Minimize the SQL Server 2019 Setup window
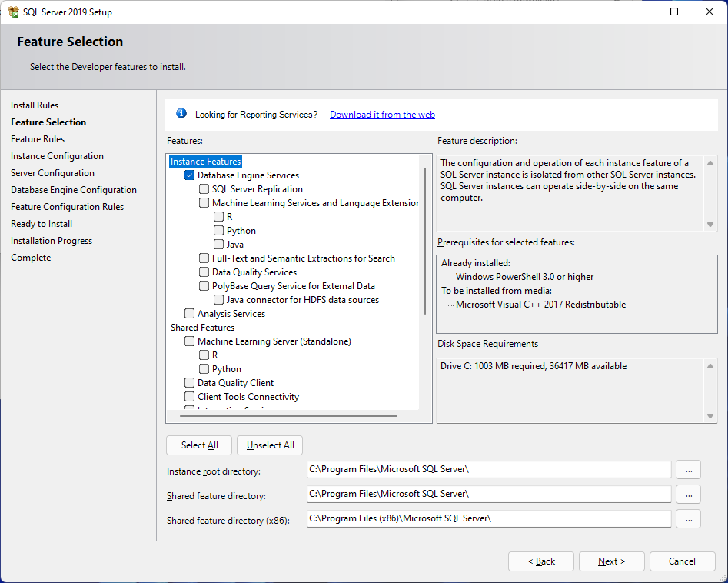 [x=640, y=12]
